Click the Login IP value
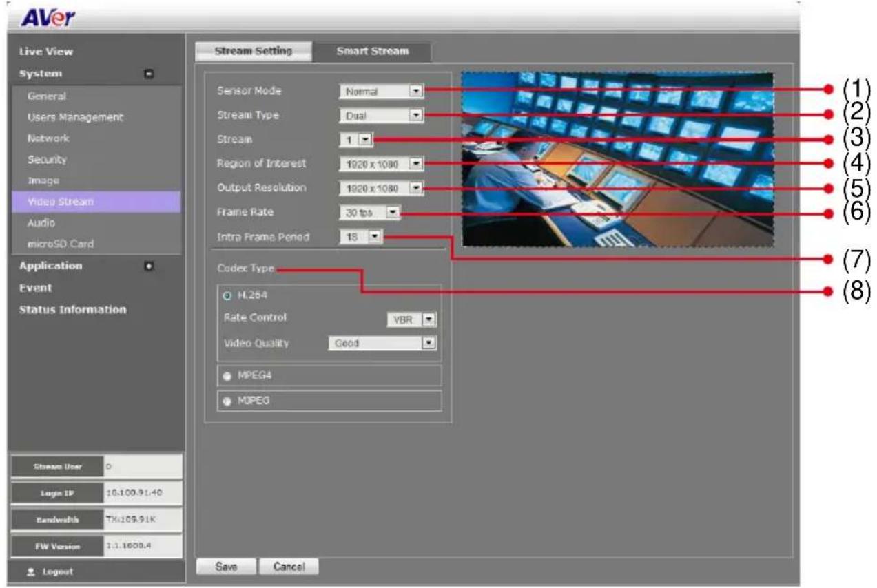Image resolution: width=877 pixels, height=588 pixels. (143, 492)
